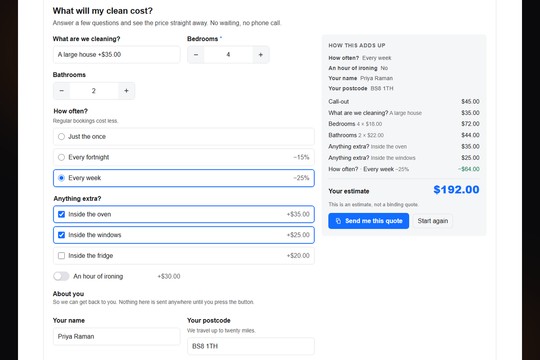Click the $192.00 estimate total

point(456,189)
